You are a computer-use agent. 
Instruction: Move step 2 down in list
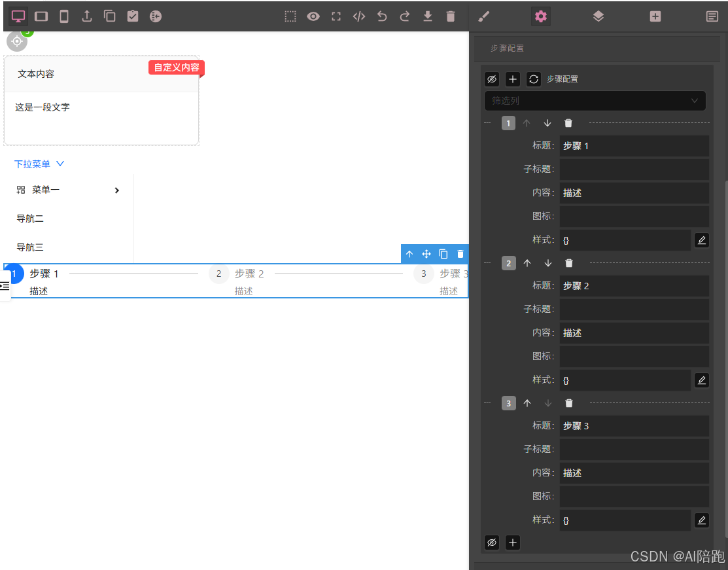(548, 263)
